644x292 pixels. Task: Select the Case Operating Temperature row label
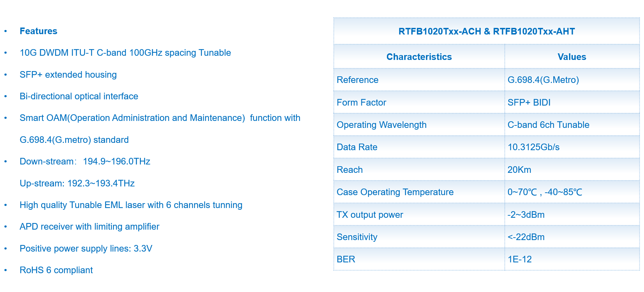[x=395, y=192]
